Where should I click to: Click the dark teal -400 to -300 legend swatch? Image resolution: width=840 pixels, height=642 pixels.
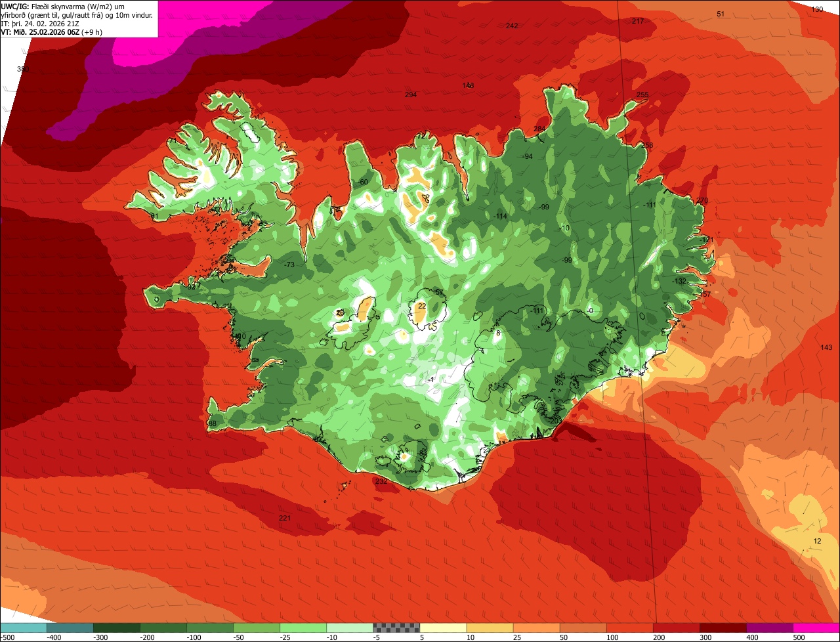pos(70,627)
